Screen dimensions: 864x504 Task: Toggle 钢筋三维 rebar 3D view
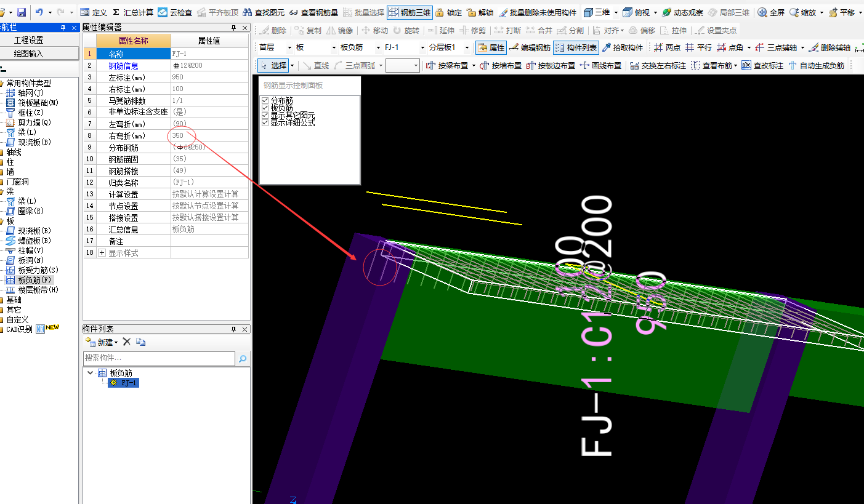[x=409, y=12]
